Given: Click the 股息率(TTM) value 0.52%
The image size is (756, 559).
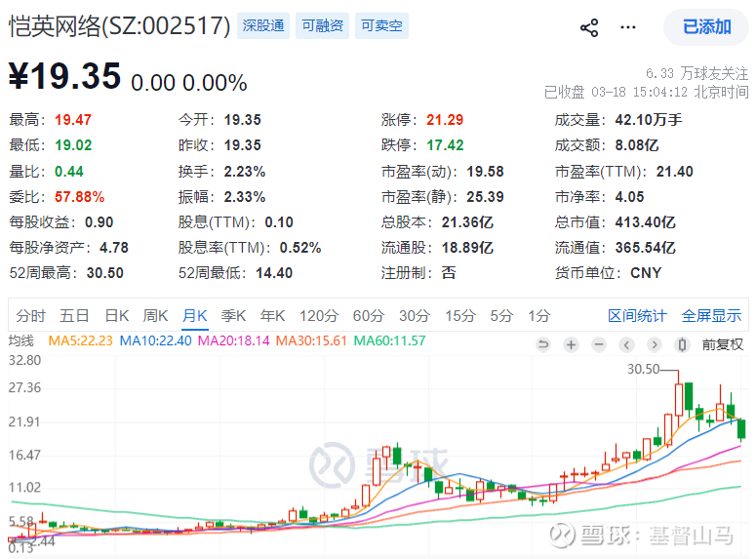Looking at the screenshot, I should point(300,248).
